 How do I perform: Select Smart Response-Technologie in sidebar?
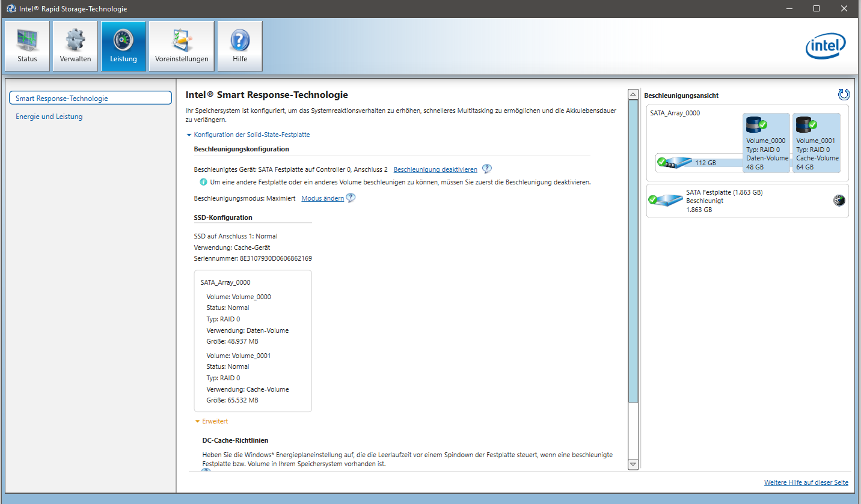click(91, 98)
